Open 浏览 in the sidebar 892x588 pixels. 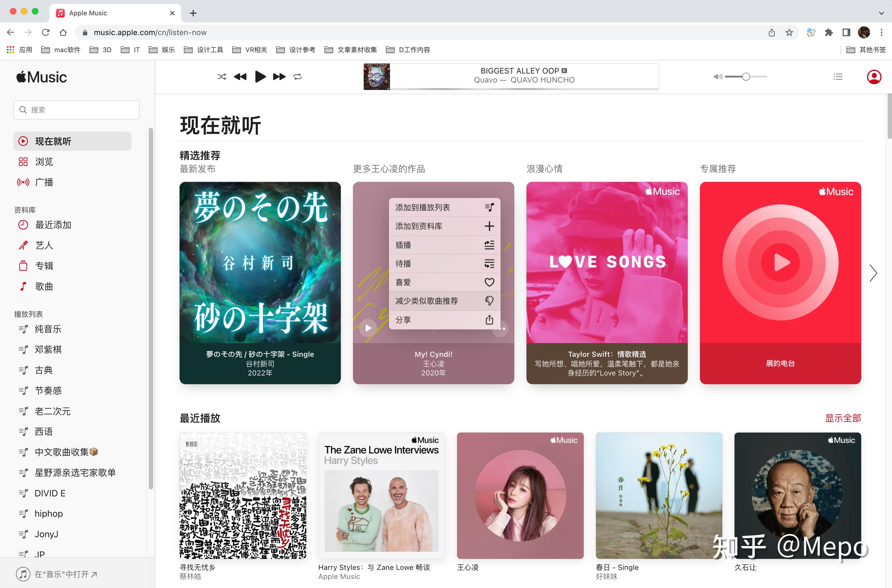pos(72,162)
